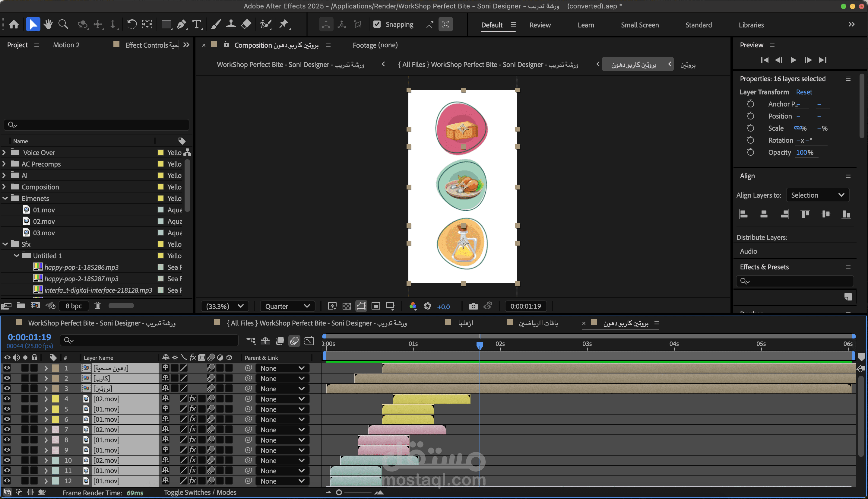The height and width of the screenshot is (499, 868).
Task: Select the Zoom tool
Action: click(63, 24)
